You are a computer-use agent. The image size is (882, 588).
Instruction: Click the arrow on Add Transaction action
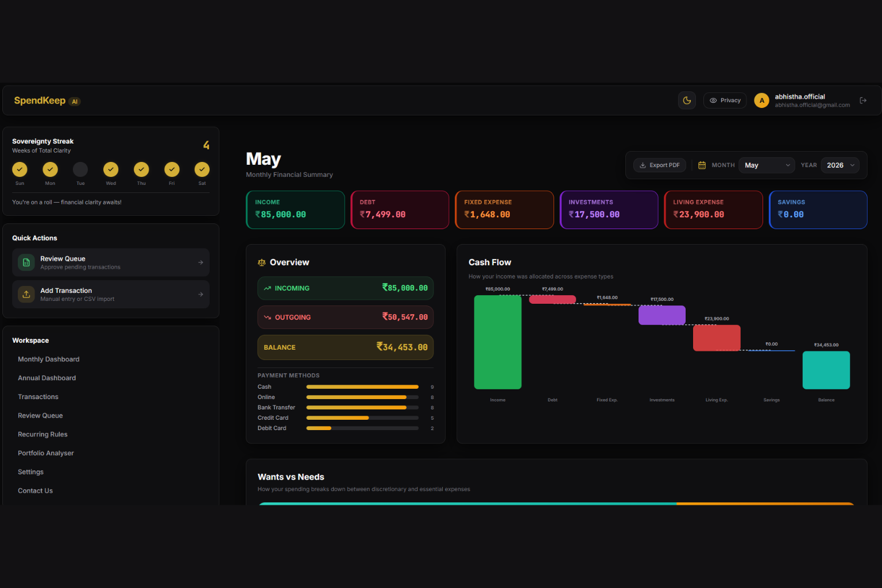coord(200,295)
